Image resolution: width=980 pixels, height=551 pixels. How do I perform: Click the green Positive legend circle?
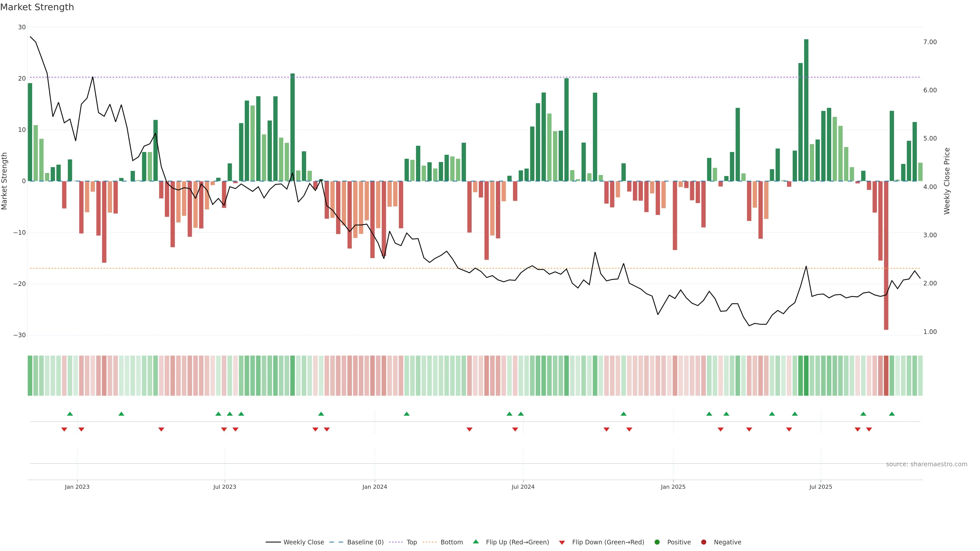657,542
